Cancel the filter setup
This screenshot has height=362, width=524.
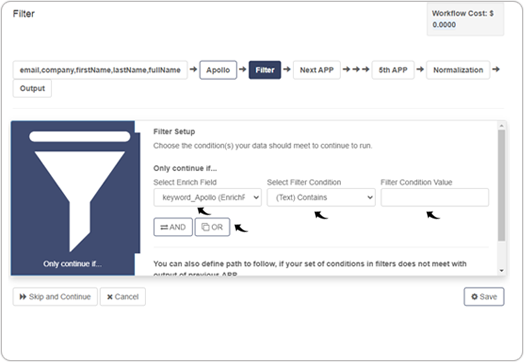[x=123, y=296]
